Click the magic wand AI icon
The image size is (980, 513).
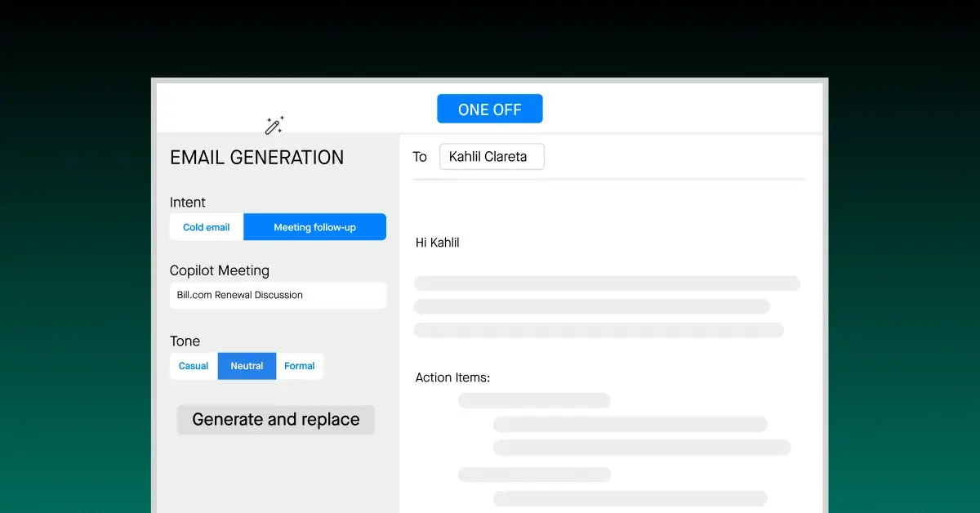pyautogui.click(x=273, y=124)
